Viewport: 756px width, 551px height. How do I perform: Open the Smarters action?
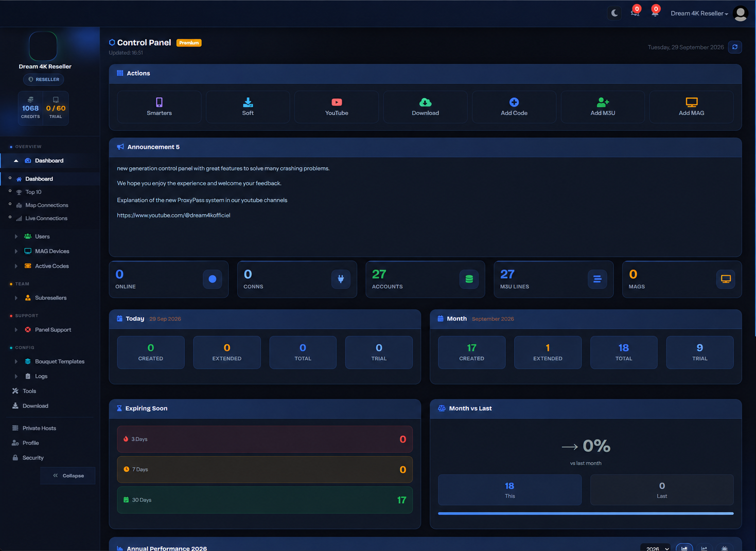[159, 106]
